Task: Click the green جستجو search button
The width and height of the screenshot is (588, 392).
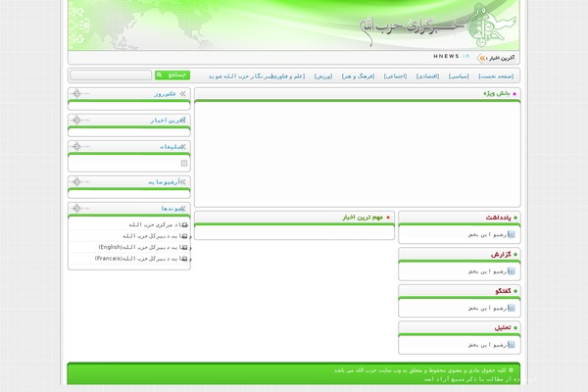Action: pos(172,75)
